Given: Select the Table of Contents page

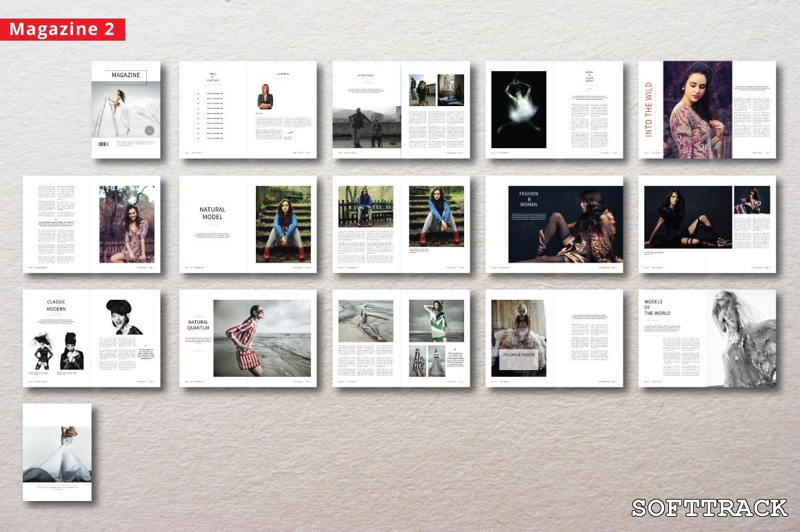Looking at the screenshot, I should tap(213, 110).
